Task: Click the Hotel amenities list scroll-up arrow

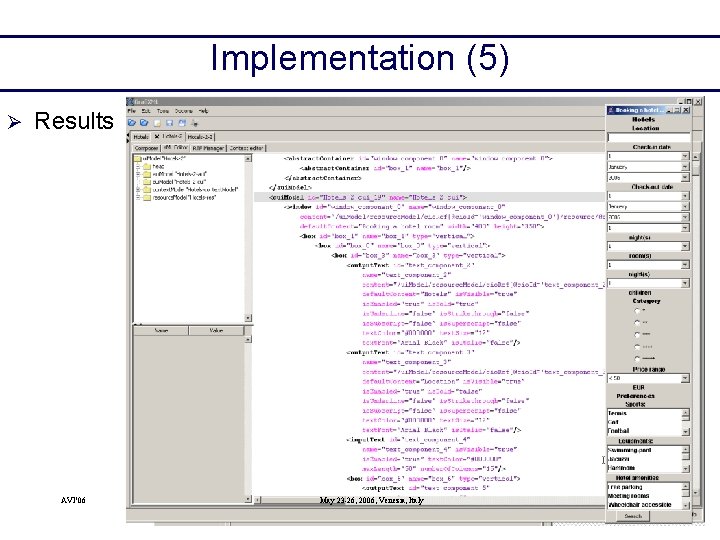Action: click(685, 486)
